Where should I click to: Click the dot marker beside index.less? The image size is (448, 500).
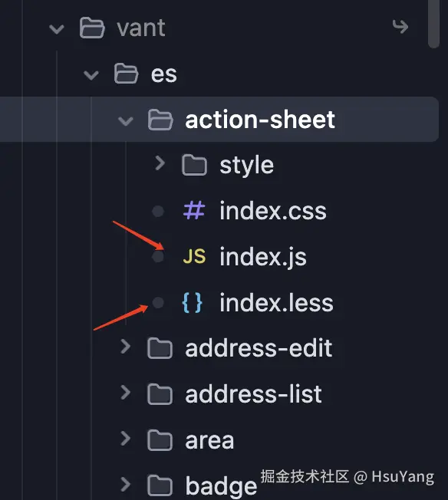pyautogui.click(x=158, y=303)
